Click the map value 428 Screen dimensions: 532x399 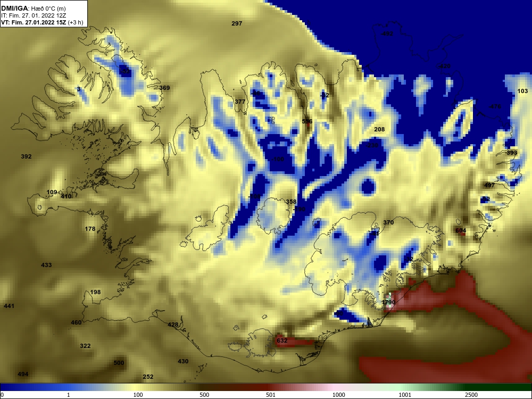pos(173,325)
